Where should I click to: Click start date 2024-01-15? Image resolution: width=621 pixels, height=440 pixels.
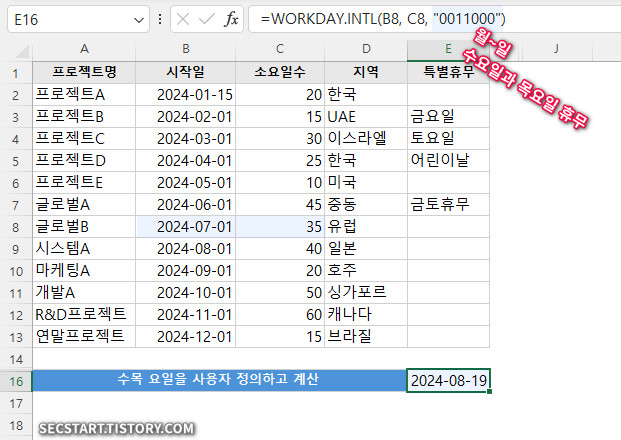pos(186,95)
